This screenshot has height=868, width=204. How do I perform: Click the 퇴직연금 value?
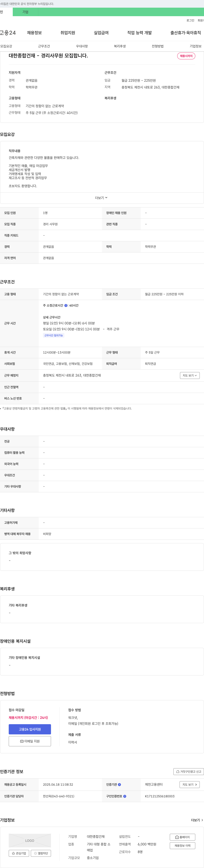point(150,364)
